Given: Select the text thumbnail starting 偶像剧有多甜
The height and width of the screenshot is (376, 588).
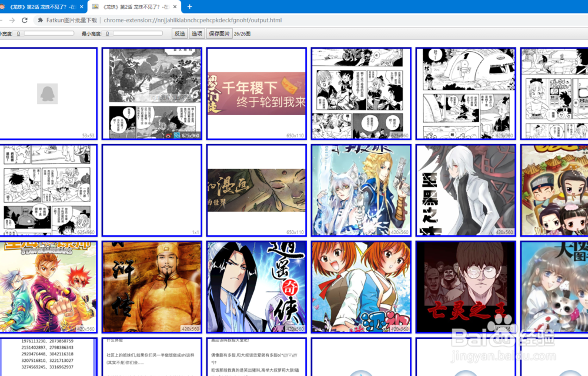Looking at the screenshot, I should coord(256,357).
